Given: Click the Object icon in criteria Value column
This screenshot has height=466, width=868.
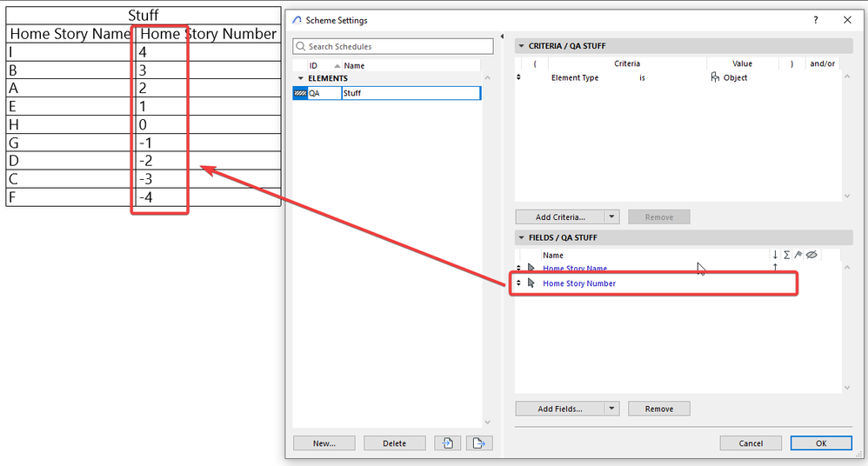Looking at the screenshot, I should tap(715, 77).
